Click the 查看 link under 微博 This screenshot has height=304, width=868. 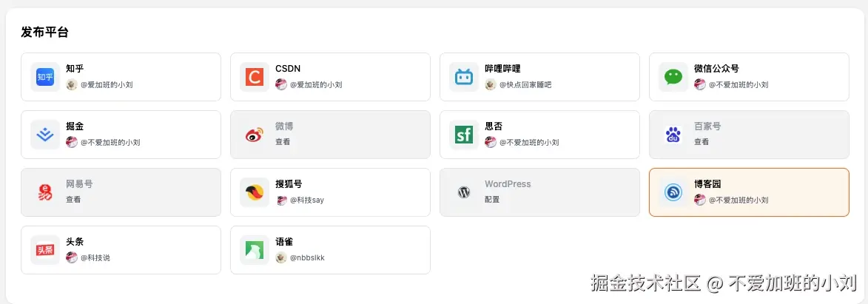coord(283,142)
